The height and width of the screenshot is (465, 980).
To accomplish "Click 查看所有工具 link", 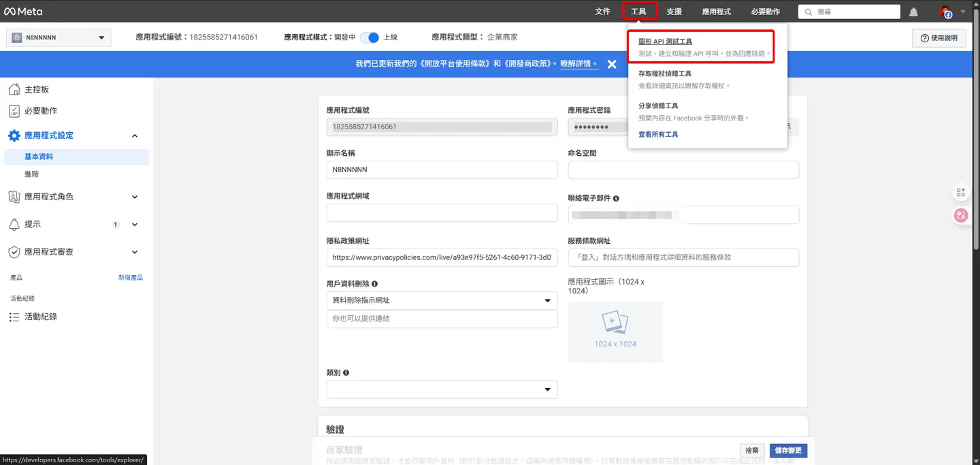I will [x=658, y=135].
